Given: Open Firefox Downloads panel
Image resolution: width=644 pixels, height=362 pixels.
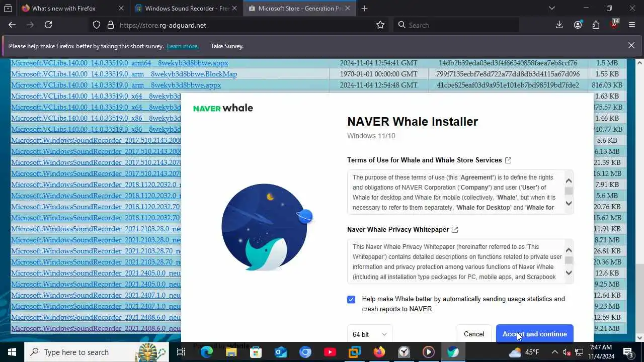Looking at the screenshot, I should pos(559,25).
